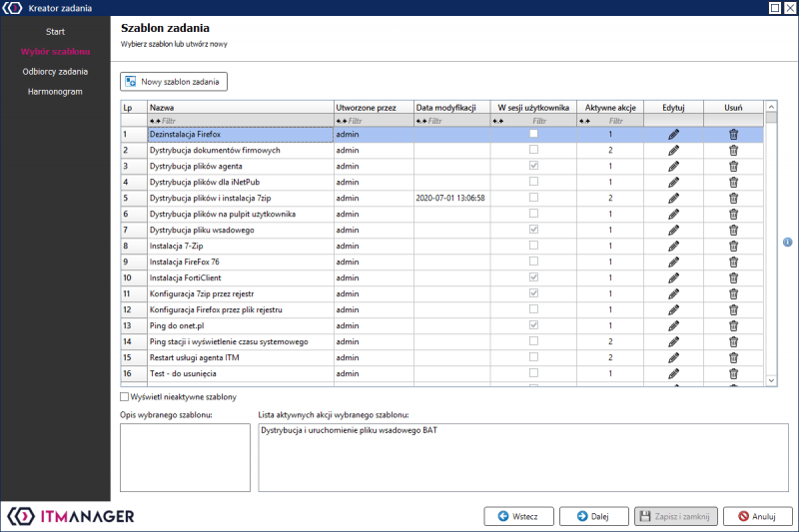Click the Zapisz i zamknij button
The height and width of the screenshot is (532, 799).
tap(676, 516)
